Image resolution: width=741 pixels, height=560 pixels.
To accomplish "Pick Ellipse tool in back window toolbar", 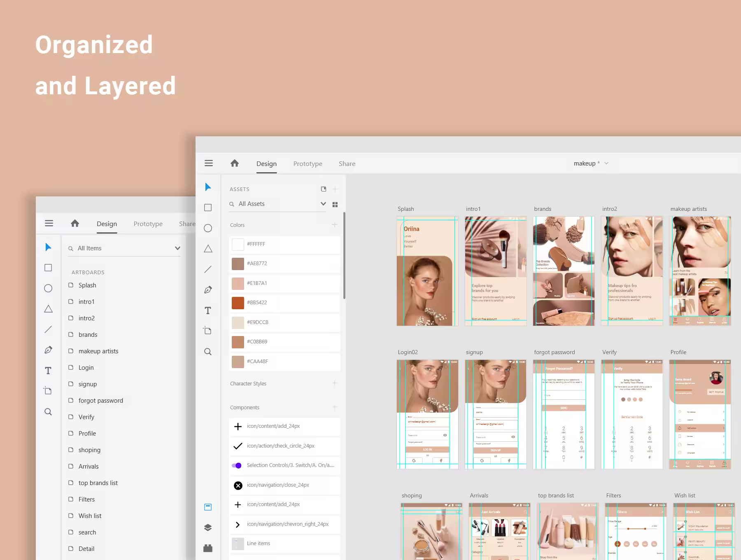I will tap(48, 288).
